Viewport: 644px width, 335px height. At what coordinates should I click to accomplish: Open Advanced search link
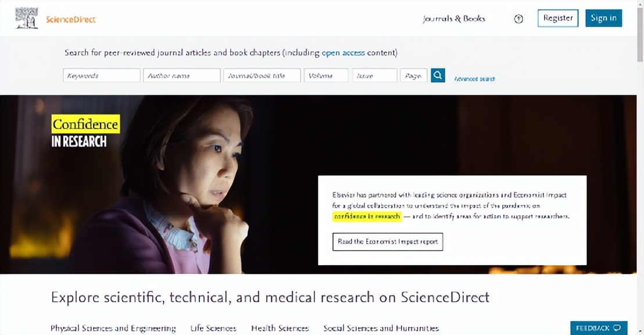474,79
